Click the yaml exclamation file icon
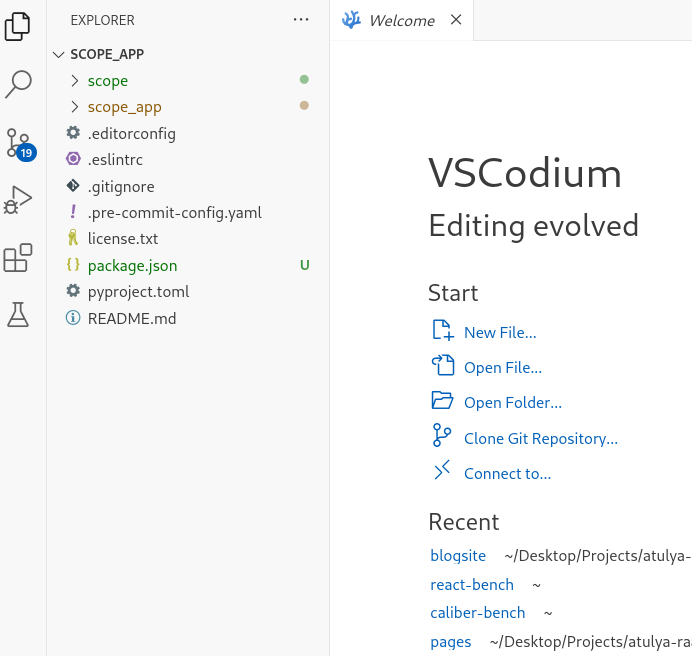 73,212
